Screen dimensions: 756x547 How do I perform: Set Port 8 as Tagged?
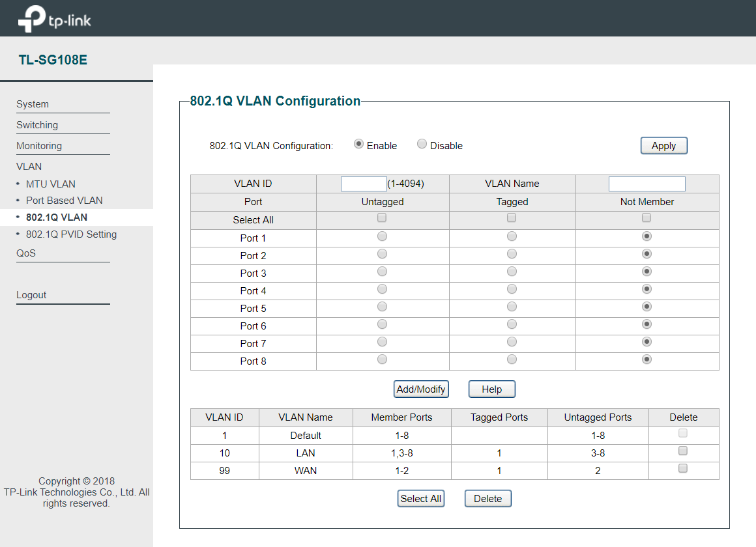coord(512,359)
